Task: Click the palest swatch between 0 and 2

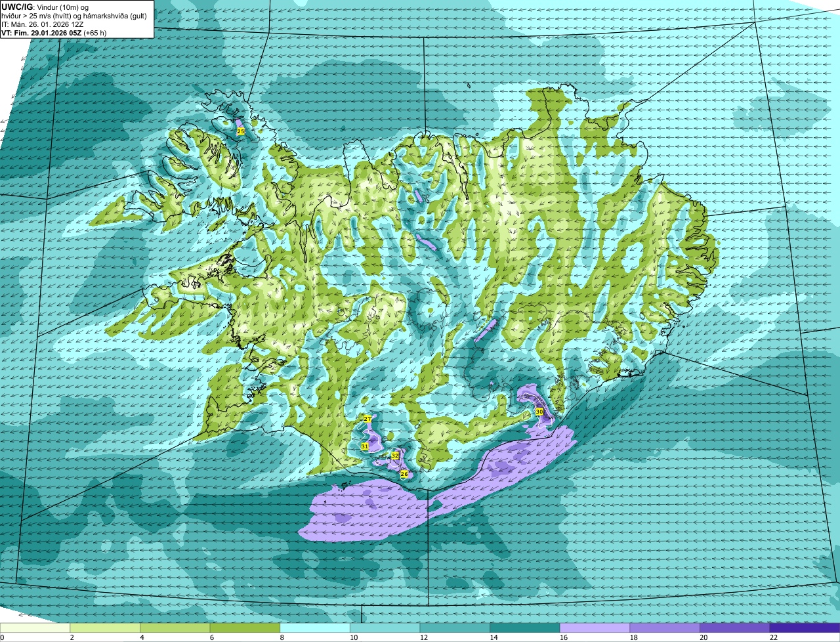Action: (35, 628)
